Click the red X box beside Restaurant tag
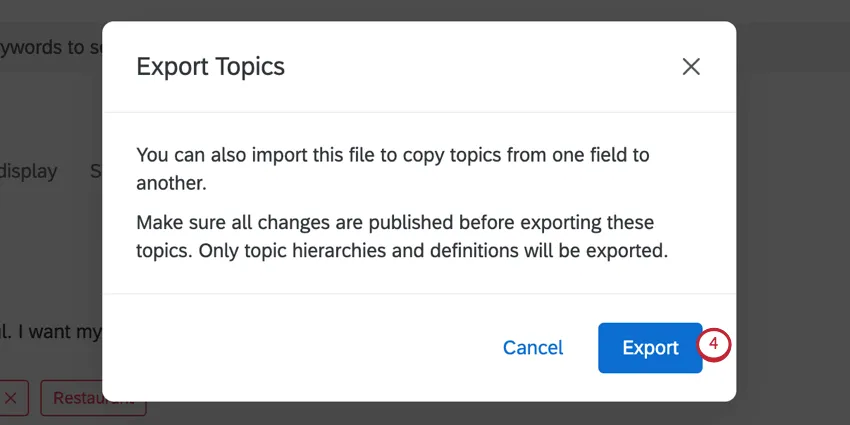Viewport: 850px width, 425px height. [x=11, y=398]
